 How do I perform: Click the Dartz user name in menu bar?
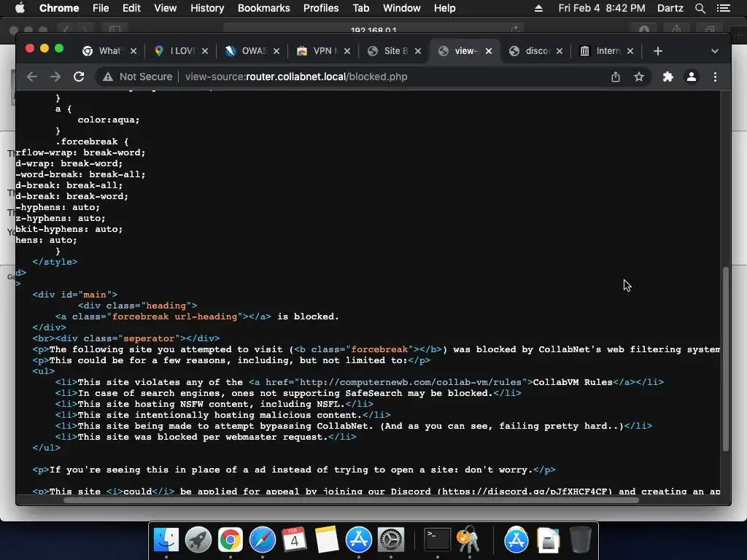tap(670, 8)
